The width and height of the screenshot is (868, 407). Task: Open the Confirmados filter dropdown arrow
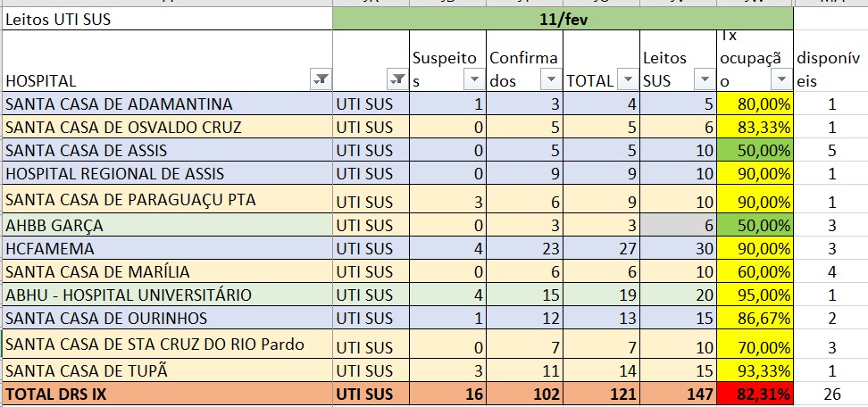click(x=550, y=80)
